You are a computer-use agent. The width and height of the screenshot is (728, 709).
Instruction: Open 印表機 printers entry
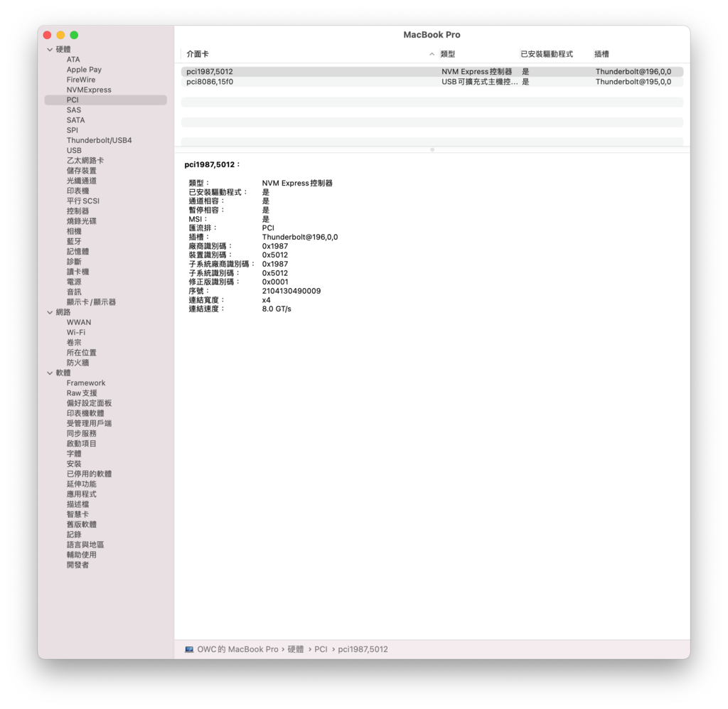click(77, 191)
